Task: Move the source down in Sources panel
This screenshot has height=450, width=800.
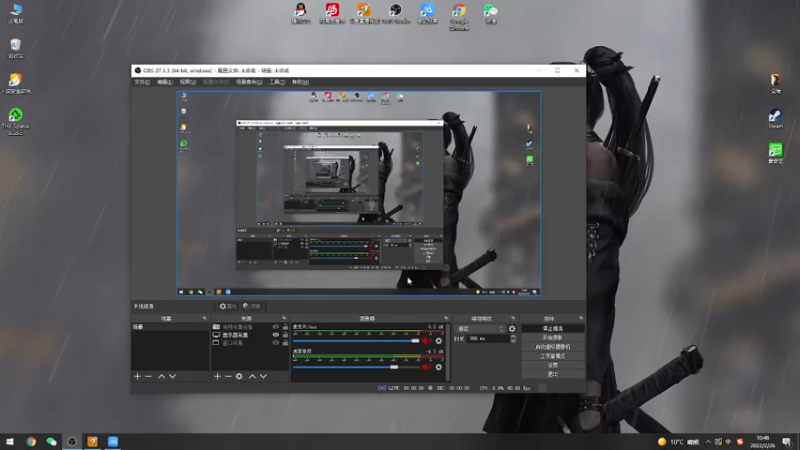Action: pyautogui.click(x=263, y=377)
